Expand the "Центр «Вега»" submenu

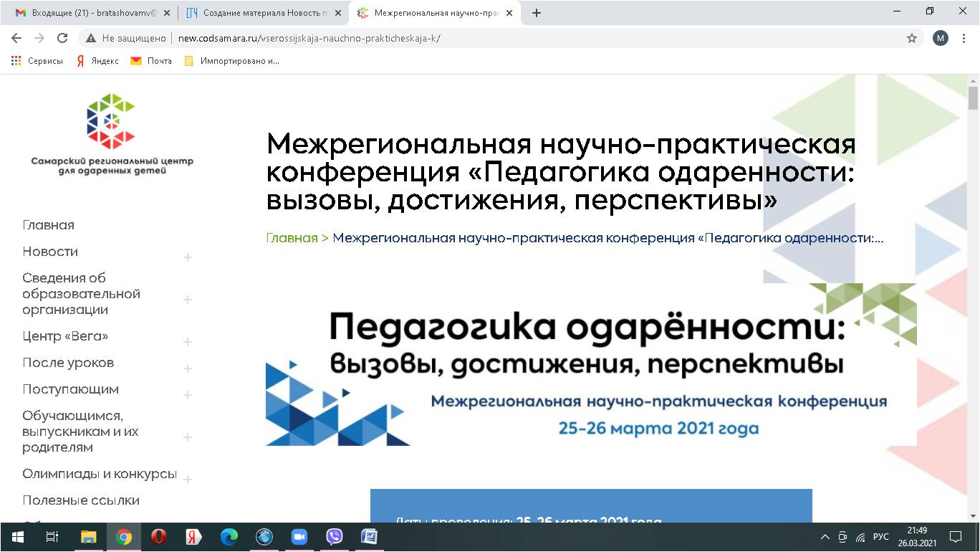pos(188,342)
